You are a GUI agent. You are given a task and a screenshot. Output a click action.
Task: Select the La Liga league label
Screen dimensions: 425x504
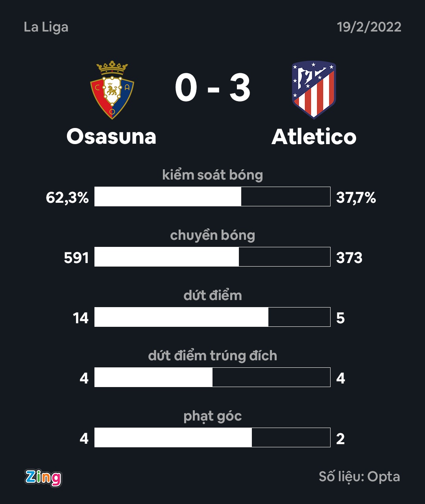pos(46,27)
